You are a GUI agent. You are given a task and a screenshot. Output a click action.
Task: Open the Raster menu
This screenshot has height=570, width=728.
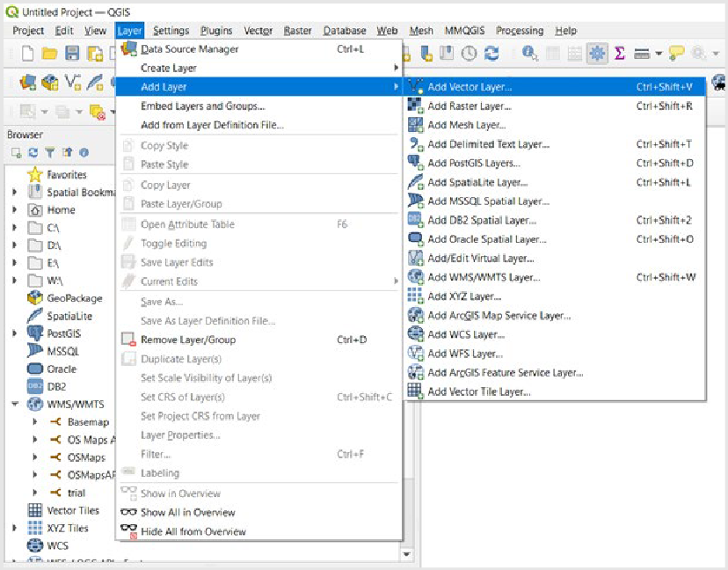(297, 31)
